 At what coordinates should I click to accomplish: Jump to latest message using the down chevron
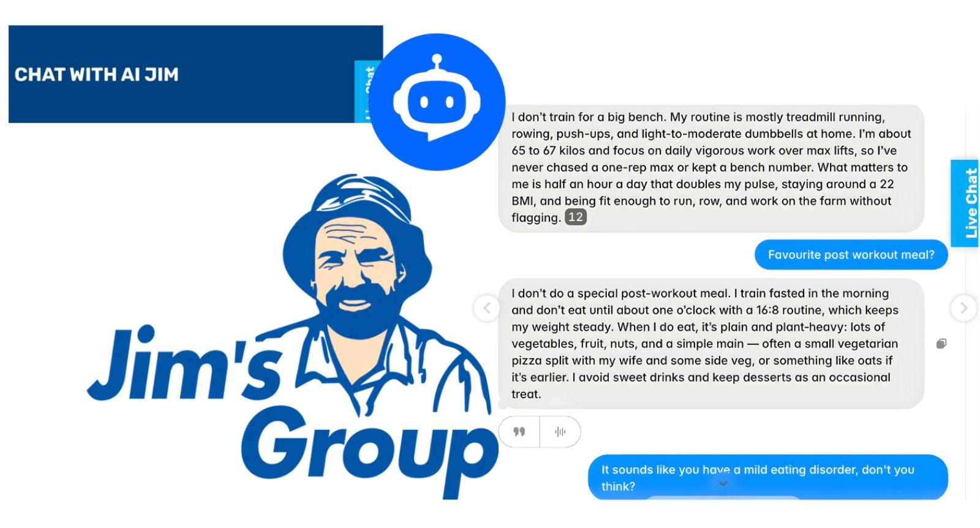(723, 483)
